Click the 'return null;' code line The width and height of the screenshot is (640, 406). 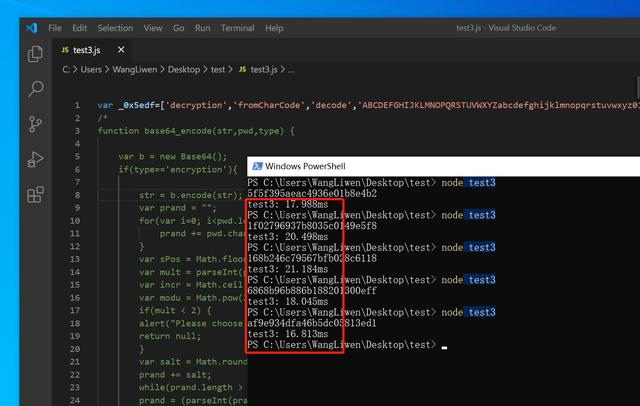(170, 336)
